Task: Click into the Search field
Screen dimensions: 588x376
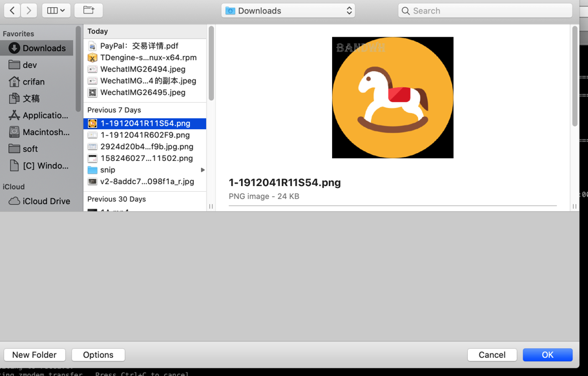Action: pos(485,10)
